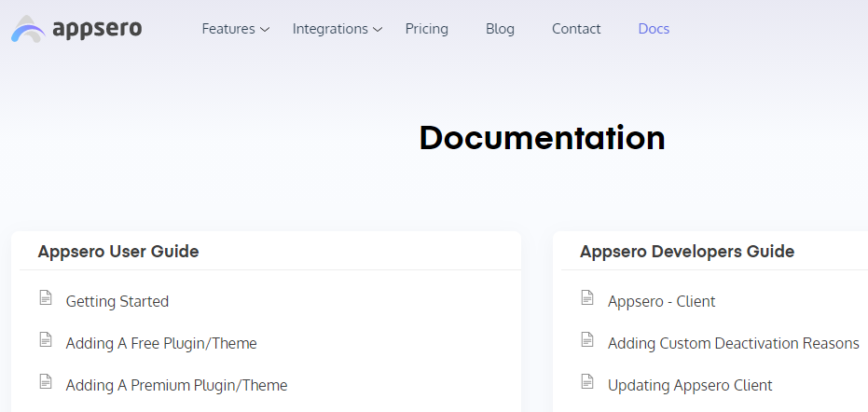Go to the Pricing page
The image size is (868, 412).
427,29
